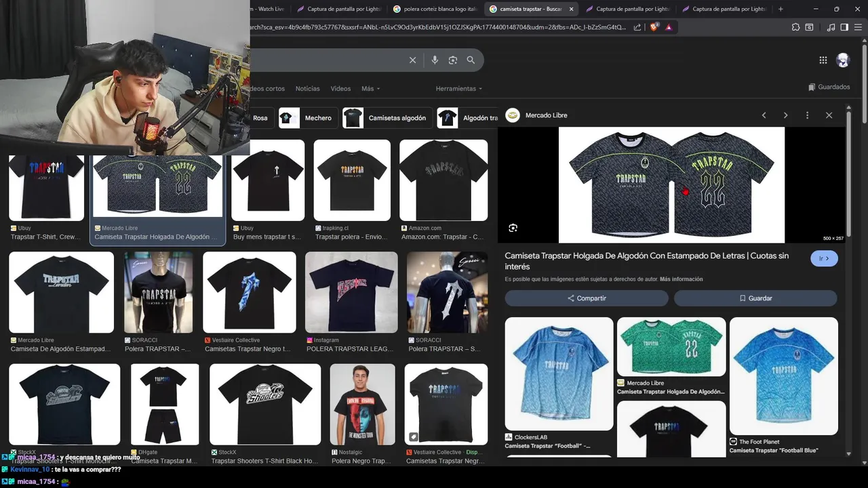Open the browser hamburger menu
The width and height of the screenshot is (868, 488).
tap(859, 27)
